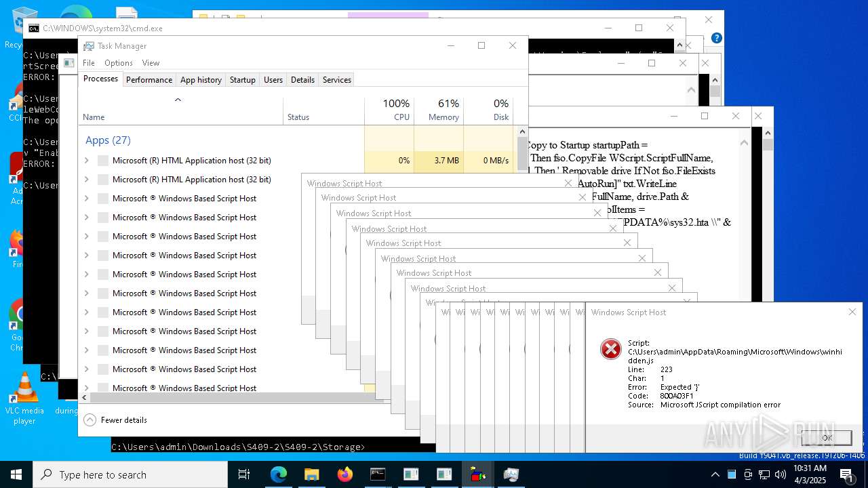Select the 3.7 MB memory cell

tap(439, 161)
